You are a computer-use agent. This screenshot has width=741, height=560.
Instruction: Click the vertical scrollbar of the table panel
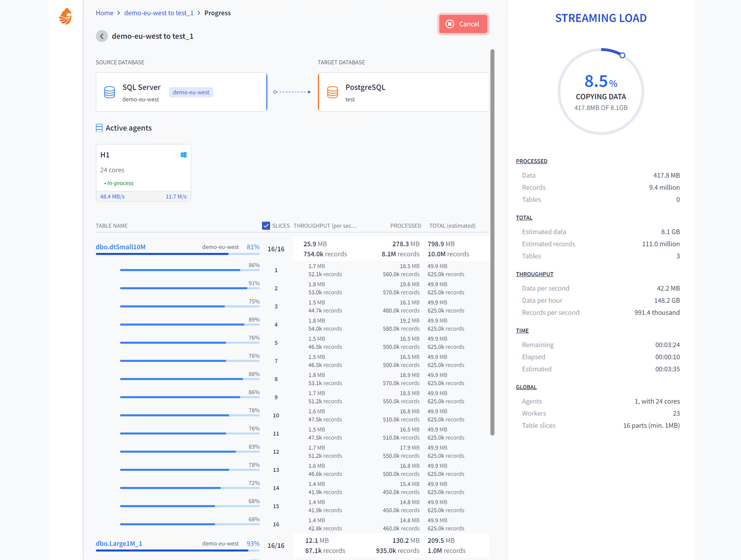tap(492, 241)
